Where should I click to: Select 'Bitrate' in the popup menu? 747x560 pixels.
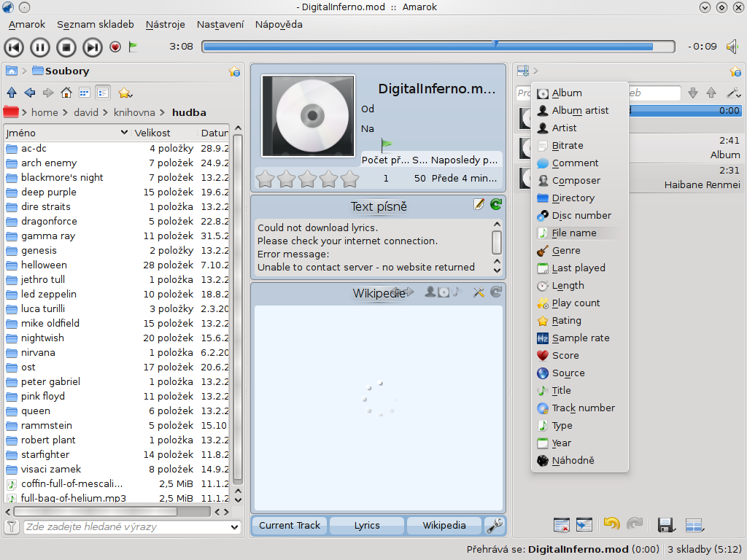point(580,146)
